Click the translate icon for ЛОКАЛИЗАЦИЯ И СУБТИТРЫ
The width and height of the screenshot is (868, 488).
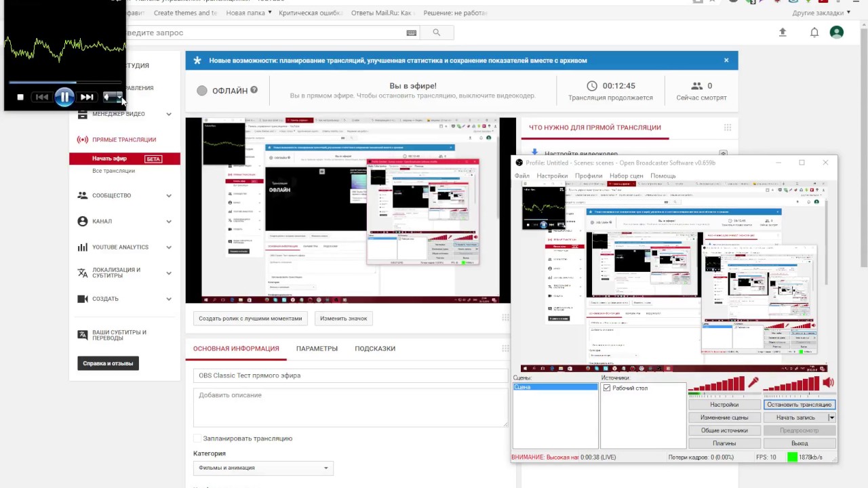(83, 272)
